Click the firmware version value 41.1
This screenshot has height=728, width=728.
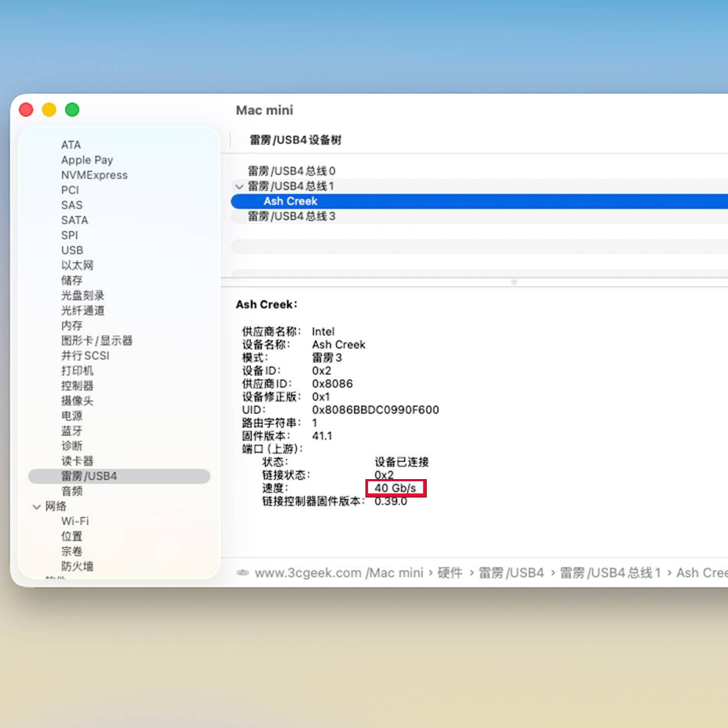click(x=322, y=436)
